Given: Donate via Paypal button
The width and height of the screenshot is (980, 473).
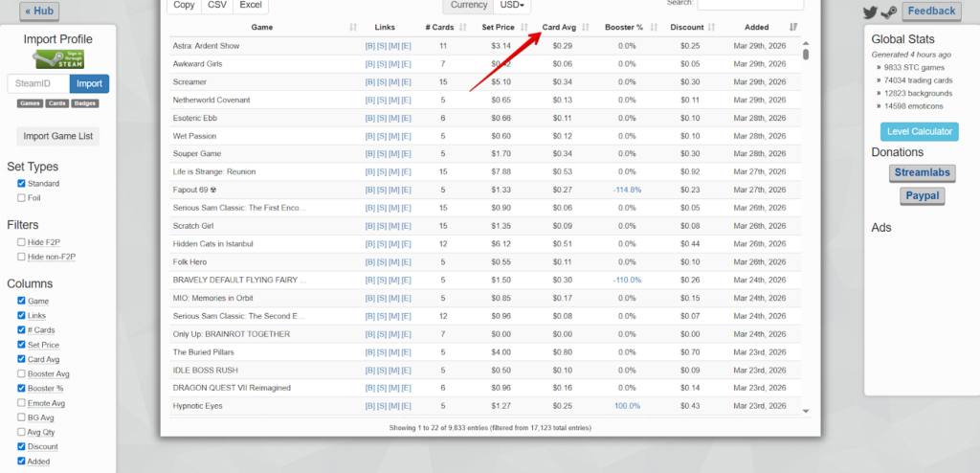Looking at the screenshot, I should pyautogui.click(x=922, y=196).
